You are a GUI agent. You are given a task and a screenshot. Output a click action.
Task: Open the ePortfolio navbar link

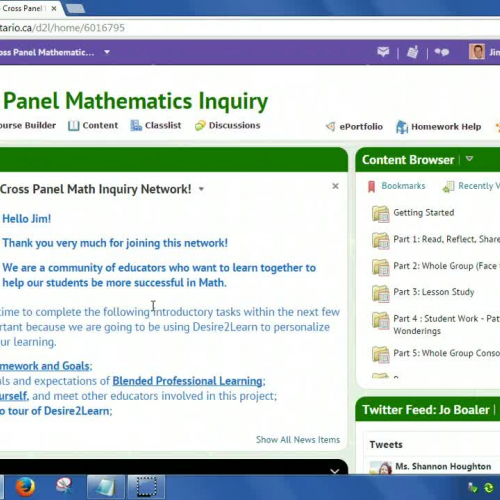(361, 127)
